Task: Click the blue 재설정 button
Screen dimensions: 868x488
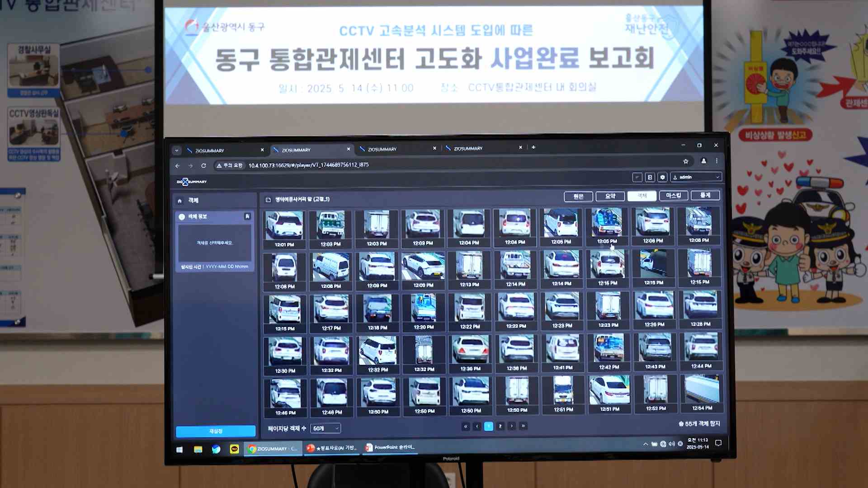Action: pyautogui.click(x=216, y=431)
